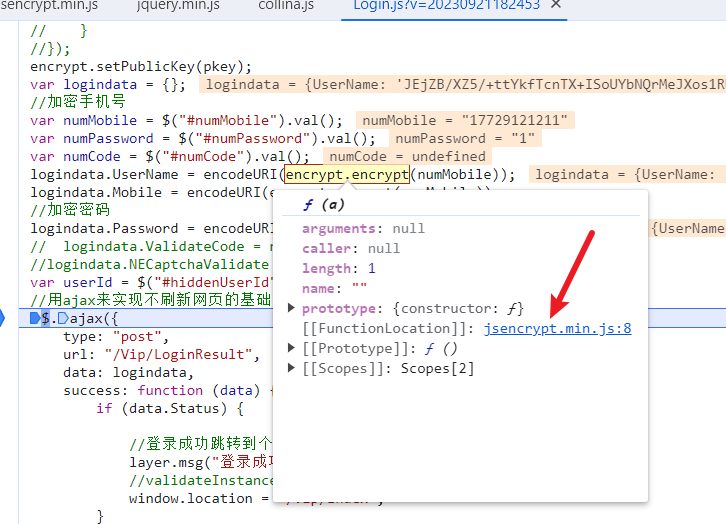Viewport: 726px width, 524px height.
Task: Click the logindata.Password assignment line
Action: tap(152, 229)
